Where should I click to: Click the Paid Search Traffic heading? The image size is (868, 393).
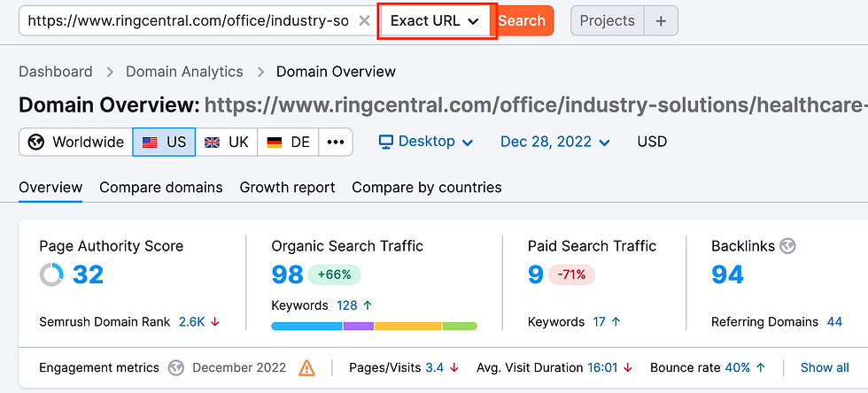click(x=592, y=246)
